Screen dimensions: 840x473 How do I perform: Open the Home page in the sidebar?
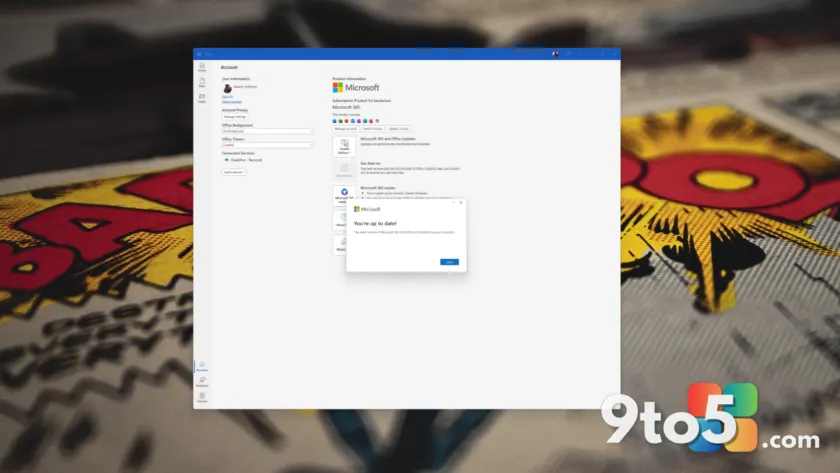[x=202, y=67]
